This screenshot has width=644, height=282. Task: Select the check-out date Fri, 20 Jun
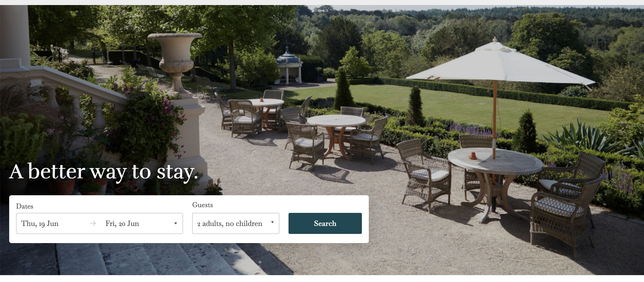pyautogui.click(x=122, y=223)
